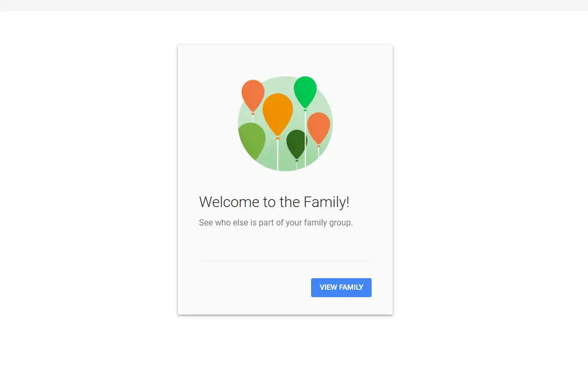Click the VIEW FAMILY button
Viewport: 588px width, 383px height.
[341, 287]
